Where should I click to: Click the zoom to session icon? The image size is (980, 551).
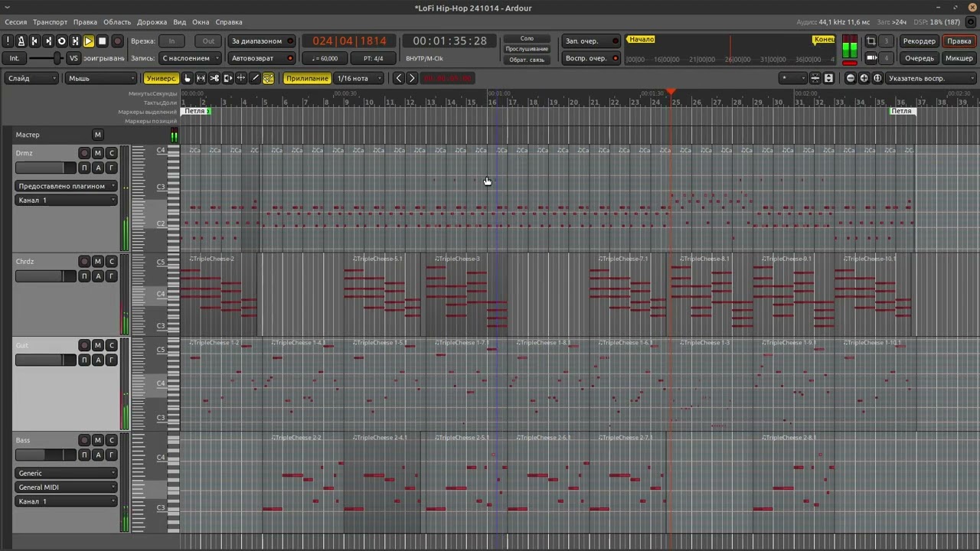tap(877, 78)
